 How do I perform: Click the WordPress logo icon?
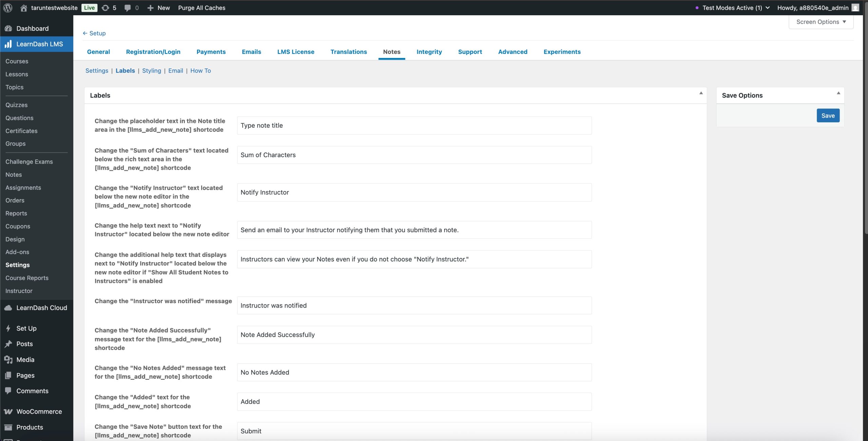8,7
